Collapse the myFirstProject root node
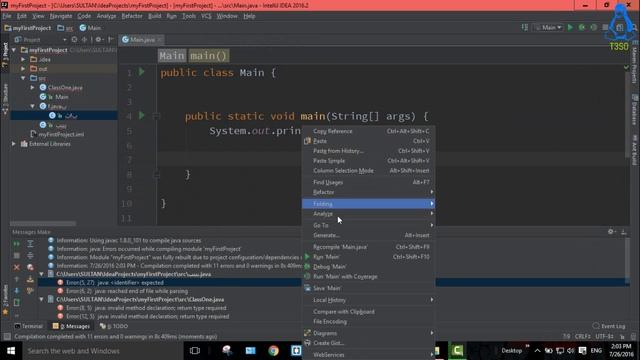 (14, 50)
